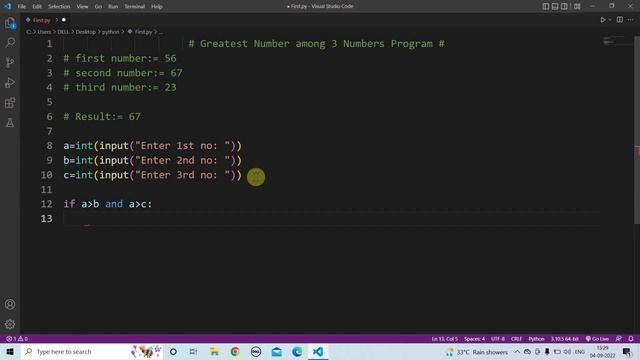Change end of line sequence CRLF
The height and width of the screenshot is (360, 640).
point(516,339)
